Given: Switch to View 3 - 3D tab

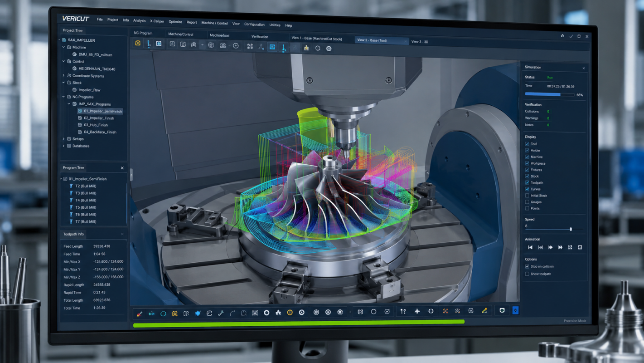Looking at the screenshot, I should tap(420, 42).
